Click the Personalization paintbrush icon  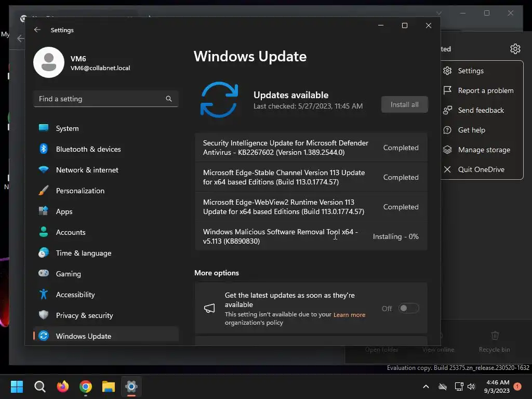44,190
